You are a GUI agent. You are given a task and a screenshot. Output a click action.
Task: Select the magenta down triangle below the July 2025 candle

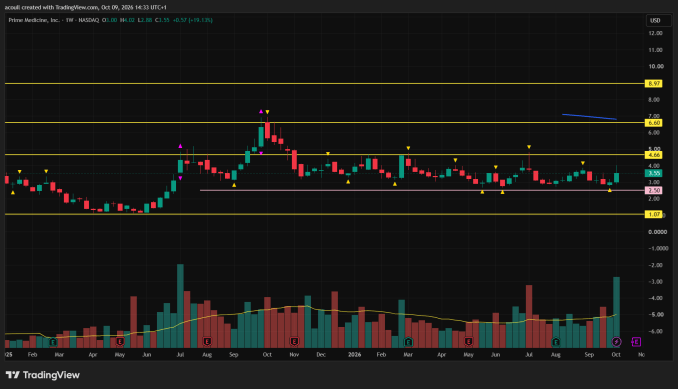click(x=180, y=178)
